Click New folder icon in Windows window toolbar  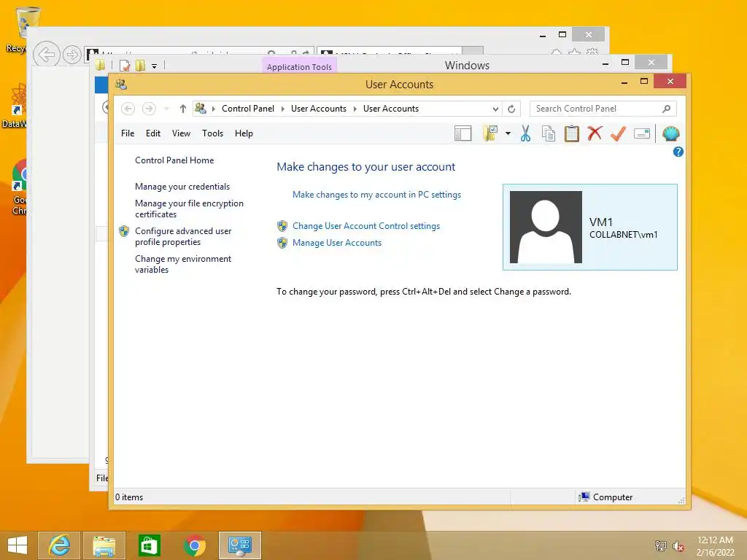(140, 66)
